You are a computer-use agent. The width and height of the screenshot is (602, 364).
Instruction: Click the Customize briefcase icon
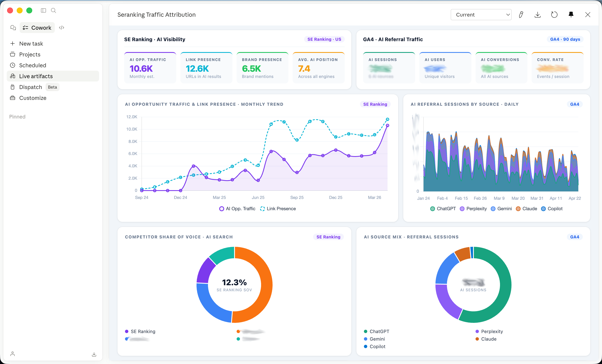pyautogui.click(x=13, y=98)
